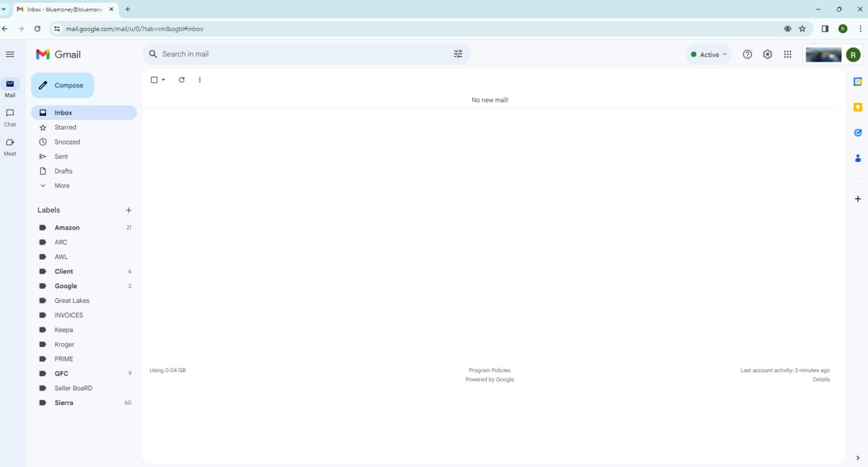The height and width of the screenshot is (467, 868).
Task: Open the main menu hamburger icon
Action: [x=9, y=54]
